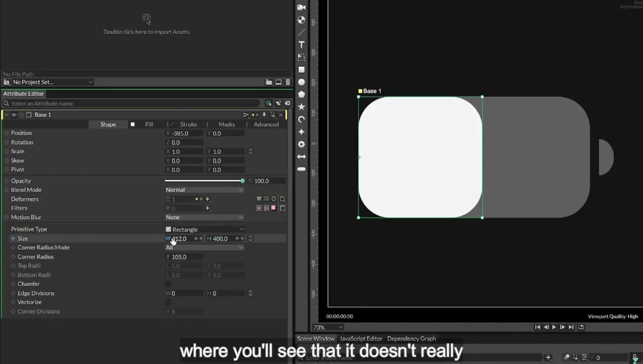
Task: Select the Ellipse shape tool
Action: 301,82
